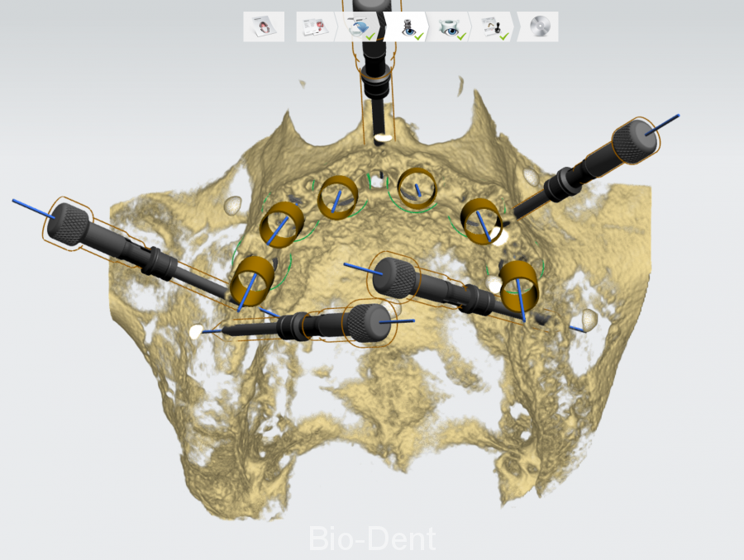The width and height of the screenshot is (744, 560).
Task: Select the second golden sleeve from right
Action: tap(479, 219)
